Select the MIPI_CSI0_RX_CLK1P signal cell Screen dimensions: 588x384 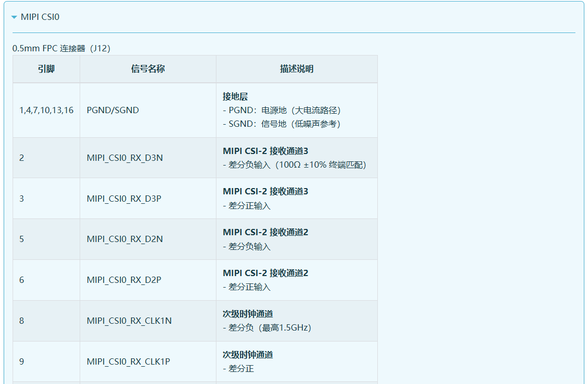[x=128, y=361]
